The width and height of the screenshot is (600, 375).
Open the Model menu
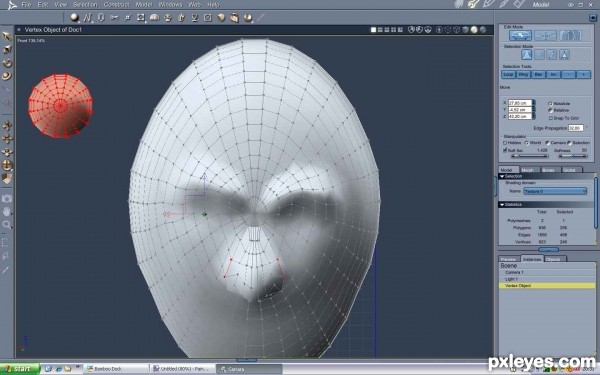144,5
